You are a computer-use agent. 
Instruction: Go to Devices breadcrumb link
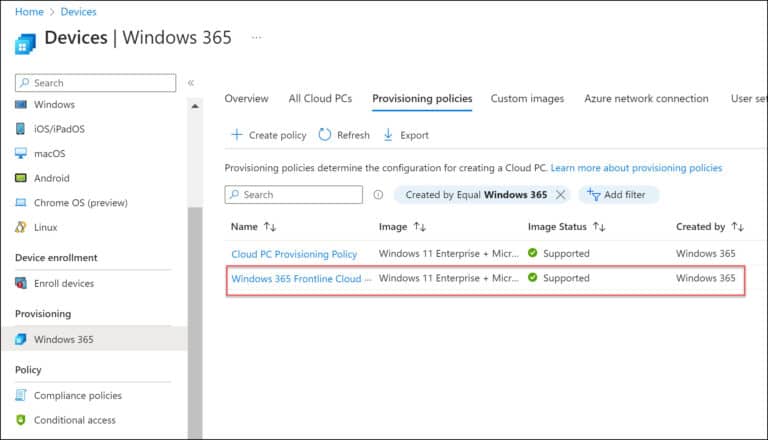(x=78, y=12)
